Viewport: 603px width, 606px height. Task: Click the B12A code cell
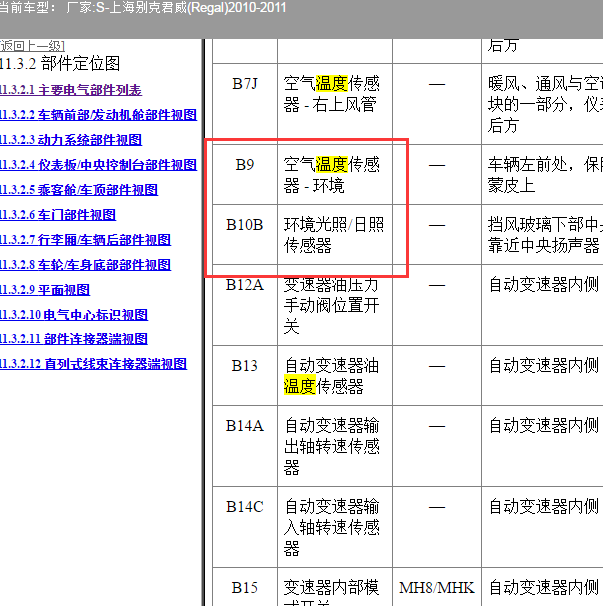[x=245, y=305]
